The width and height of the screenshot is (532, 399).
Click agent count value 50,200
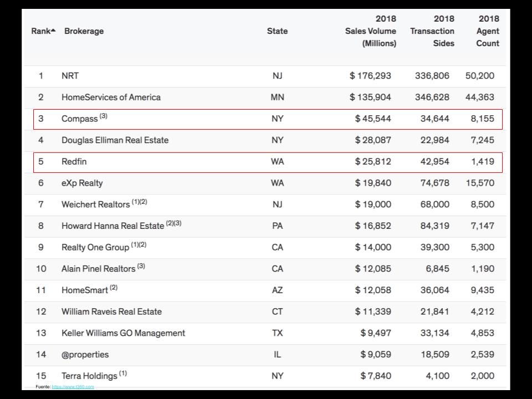tap(480, 76)
